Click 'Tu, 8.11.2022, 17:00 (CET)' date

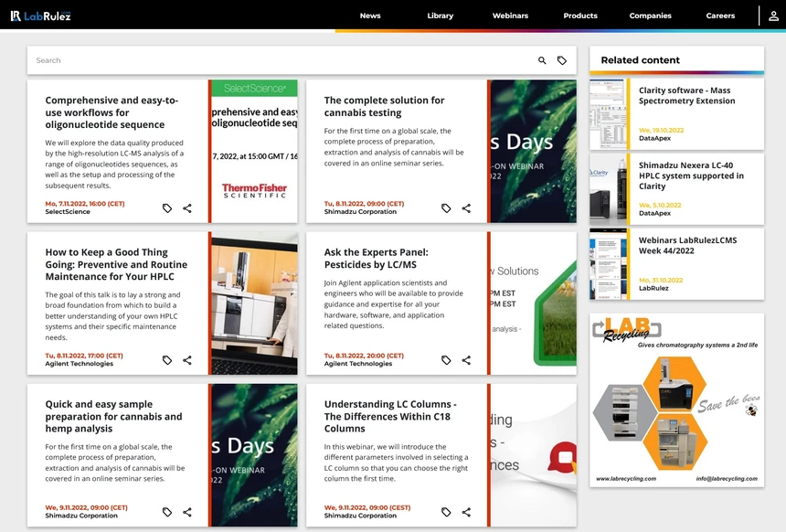pyautogui.click(x=84, y=356)
